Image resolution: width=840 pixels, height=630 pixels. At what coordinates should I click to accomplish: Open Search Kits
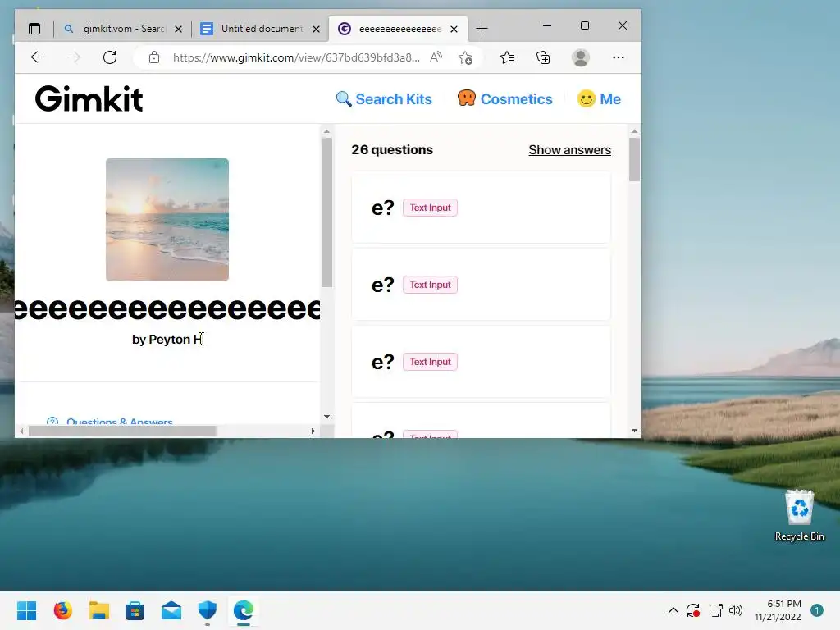click(384, 99)
